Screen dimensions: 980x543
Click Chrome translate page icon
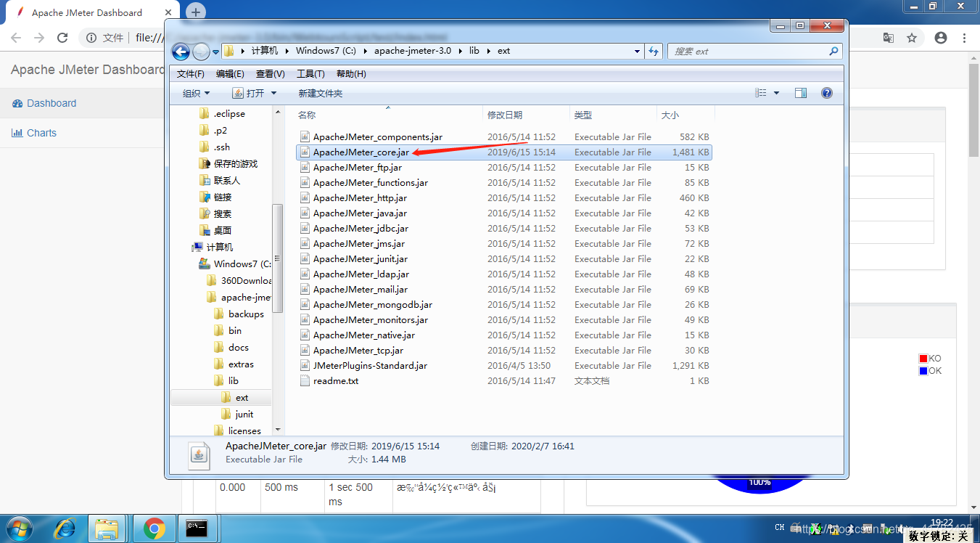pos(888,38)
